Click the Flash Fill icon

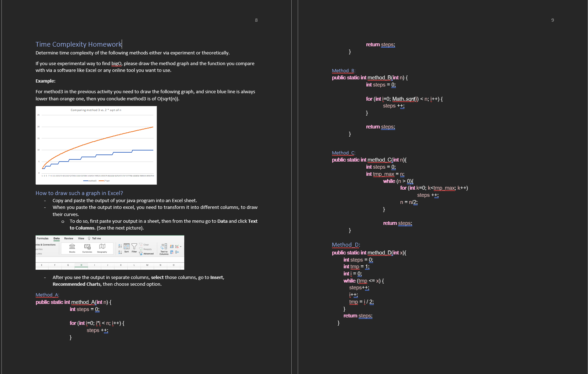click(172, 246)
